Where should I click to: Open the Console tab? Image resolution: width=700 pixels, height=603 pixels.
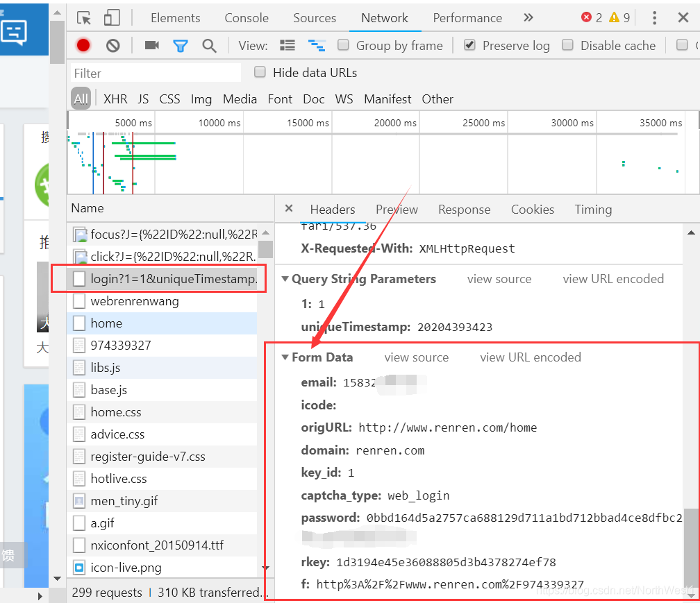point(247,18)
